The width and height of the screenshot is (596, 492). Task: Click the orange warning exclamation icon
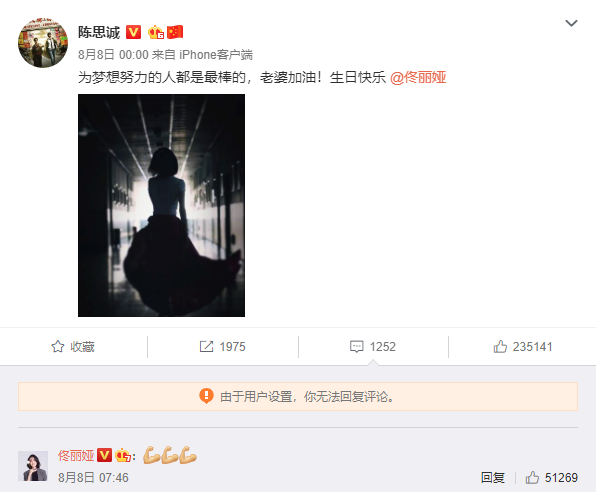click(x=206, y=396)
